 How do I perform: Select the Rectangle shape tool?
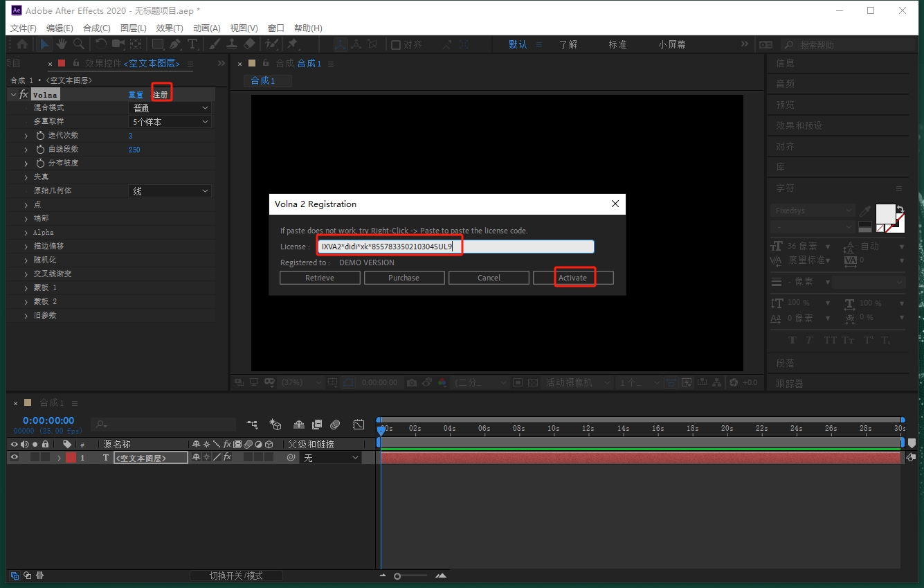coord(158,44)
